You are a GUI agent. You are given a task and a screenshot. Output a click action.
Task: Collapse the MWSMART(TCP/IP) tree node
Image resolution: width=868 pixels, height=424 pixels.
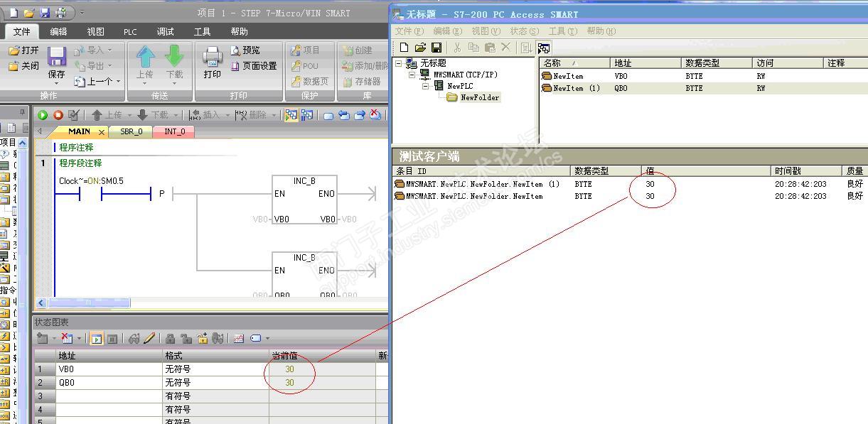click(413, 75)
